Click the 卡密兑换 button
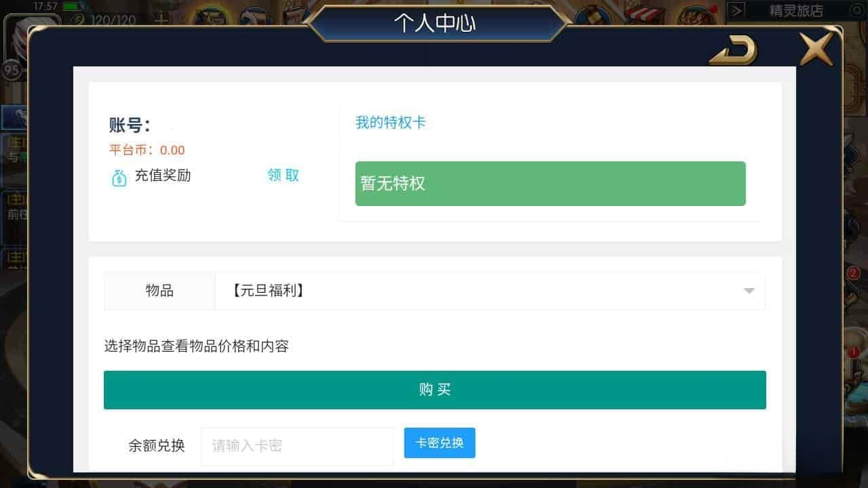The width and height of the screenshot is (868, 488). click(439, 443)
